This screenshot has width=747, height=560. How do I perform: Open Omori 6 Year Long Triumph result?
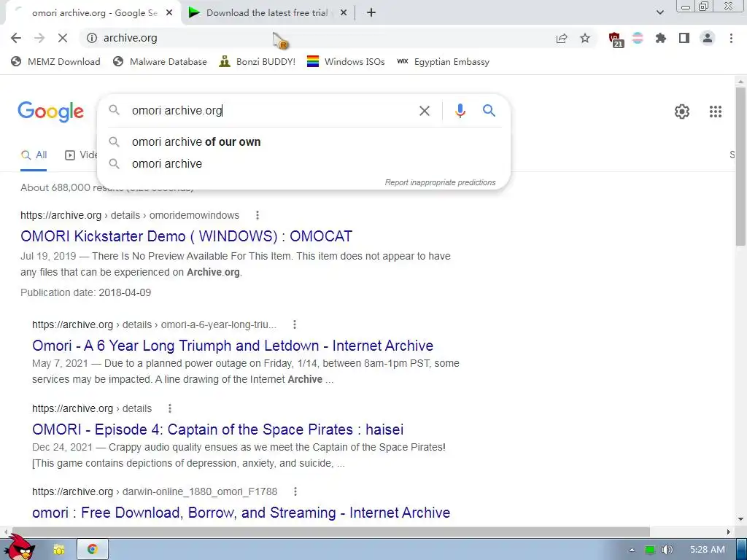pos(233,345)
